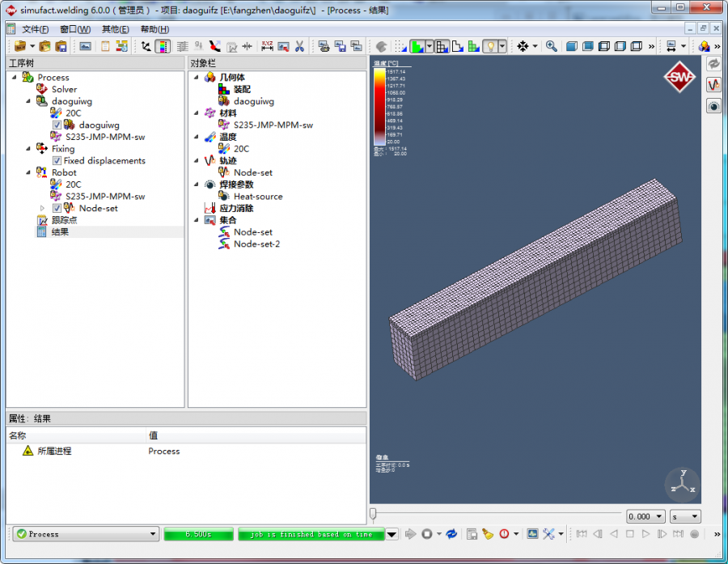Expand the Node-set item under Robot
Screen dimensions: 728x564
(42, 209)
